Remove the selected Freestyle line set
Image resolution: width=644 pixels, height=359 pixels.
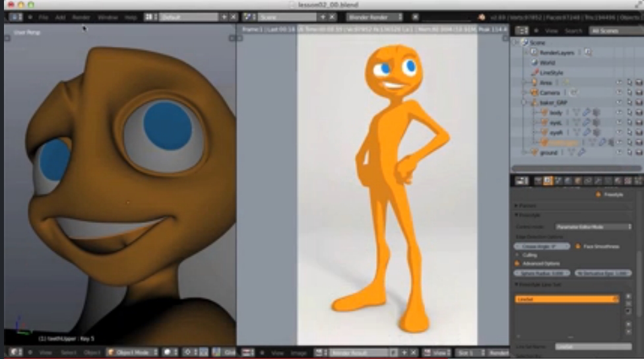click(x=628, y=304)
